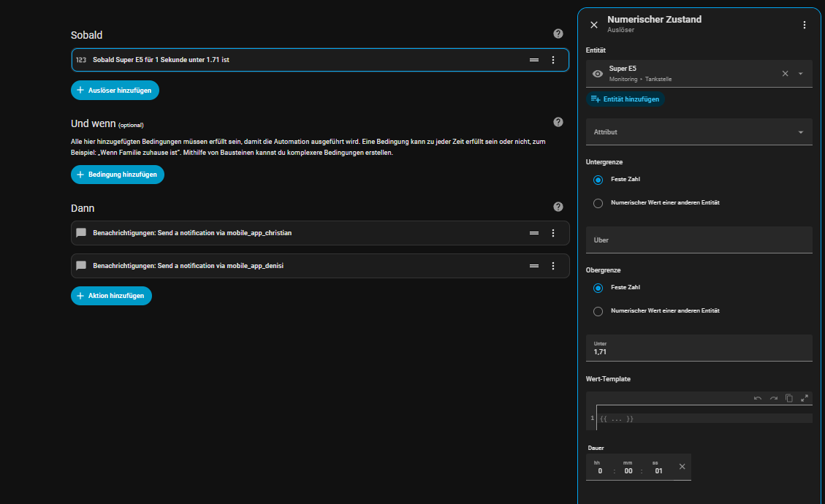Click Auslöser hinzufügen button
825x504 pixels.
[115, 90]
